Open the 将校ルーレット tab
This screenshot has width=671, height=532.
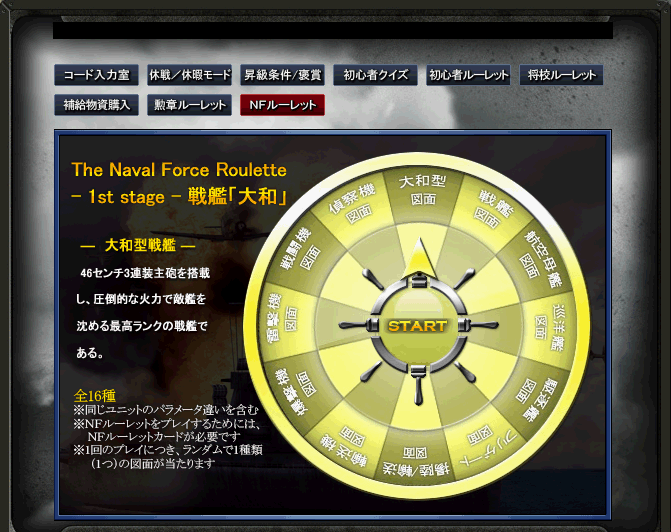(x=561, y=75)
